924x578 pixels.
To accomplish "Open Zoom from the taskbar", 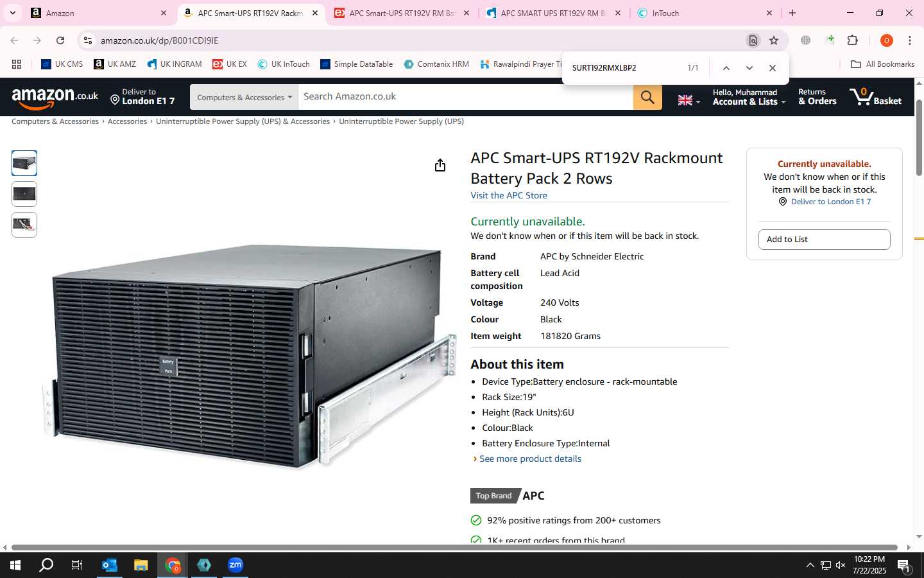I will click(x=235, y=565).
